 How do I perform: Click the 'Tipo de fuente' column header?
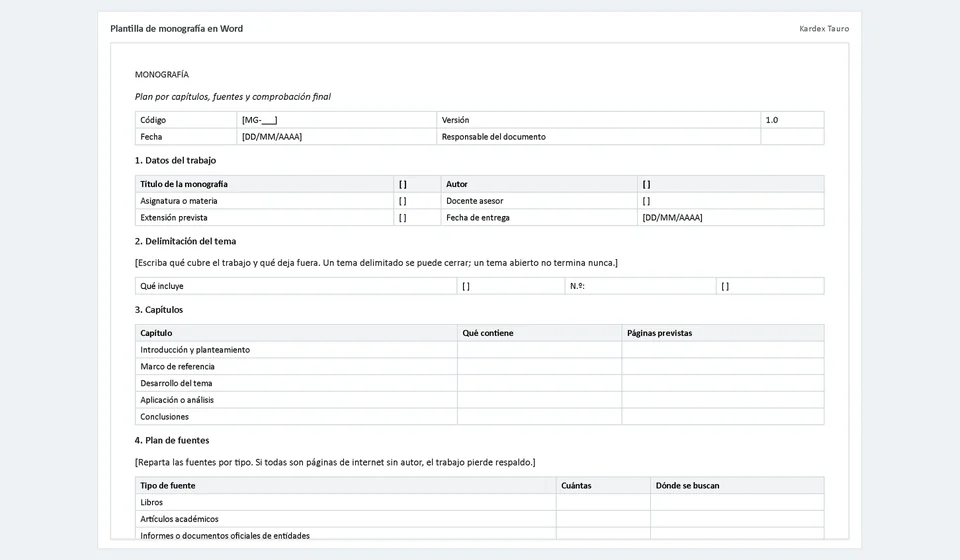point(345,485)
